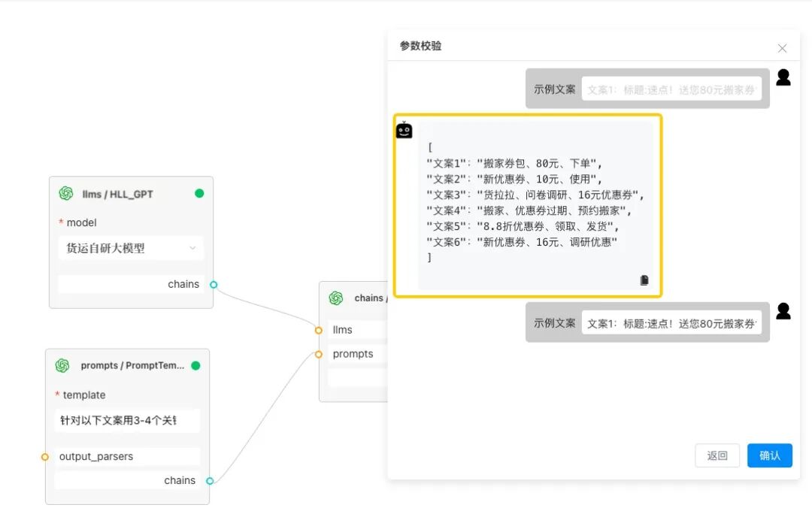Image resolution: width=812 pixels, height=517 pixels.
Task: Click the lower user avatar icon
Action: (x=783, y=311)
